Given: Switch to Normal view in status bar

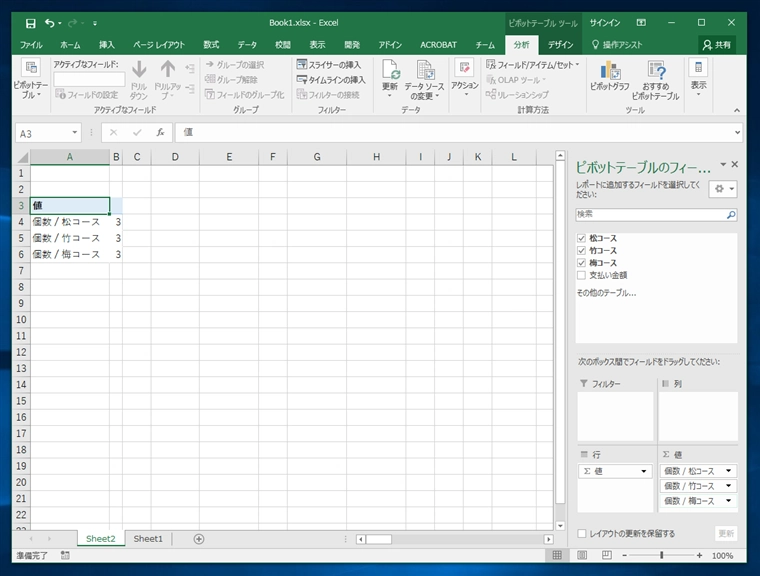Looking at the screenshot, I should (557, 556).
